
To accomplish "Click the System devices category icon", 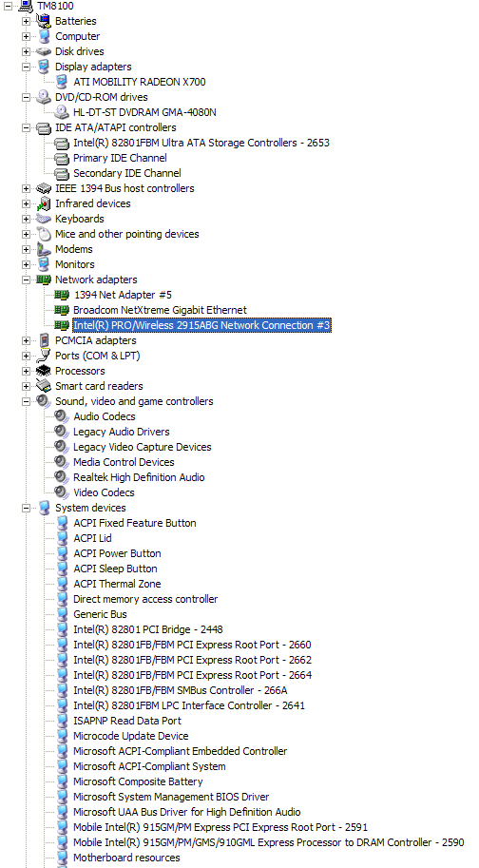I will (x=44, y=509).
